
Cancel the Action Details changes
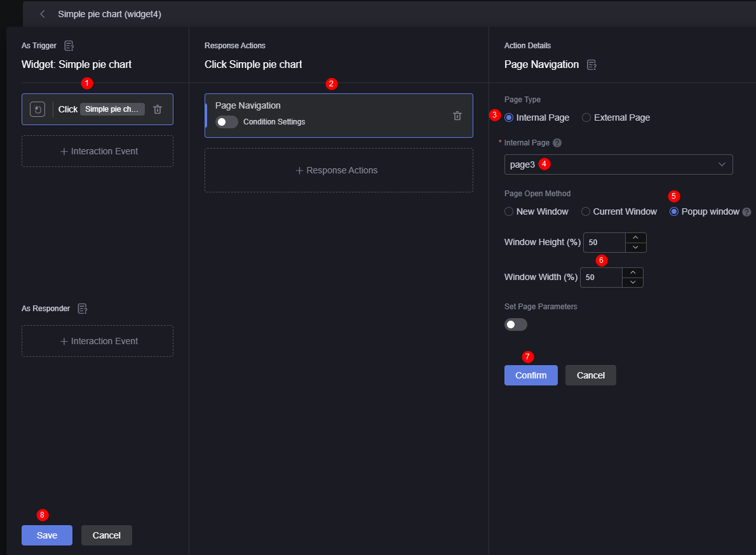[x=591, y=375]
